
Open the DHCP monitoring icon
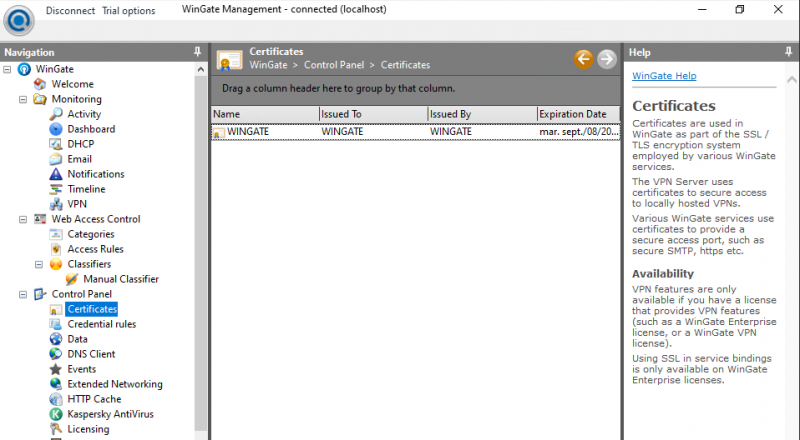[x=56, y=144]
